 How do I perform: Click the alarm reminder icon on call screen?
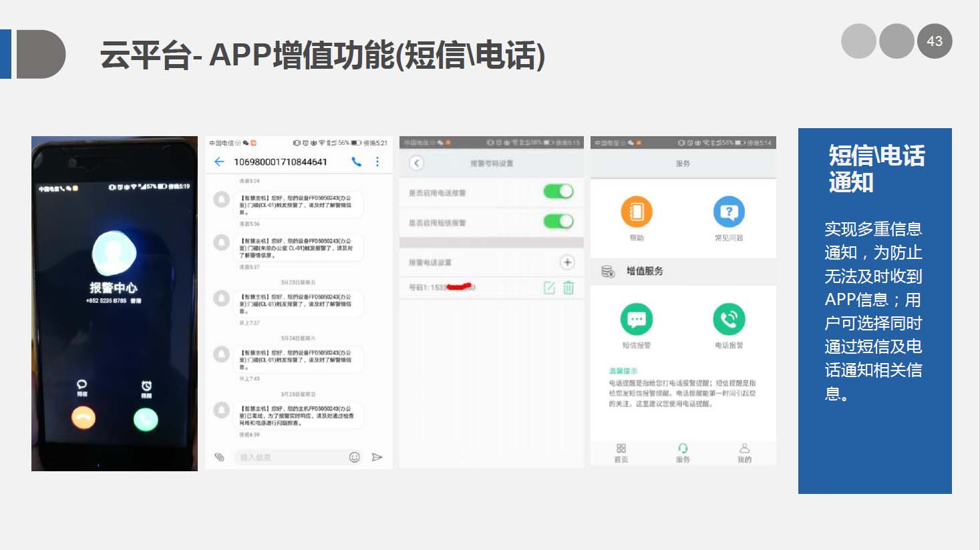146,386
